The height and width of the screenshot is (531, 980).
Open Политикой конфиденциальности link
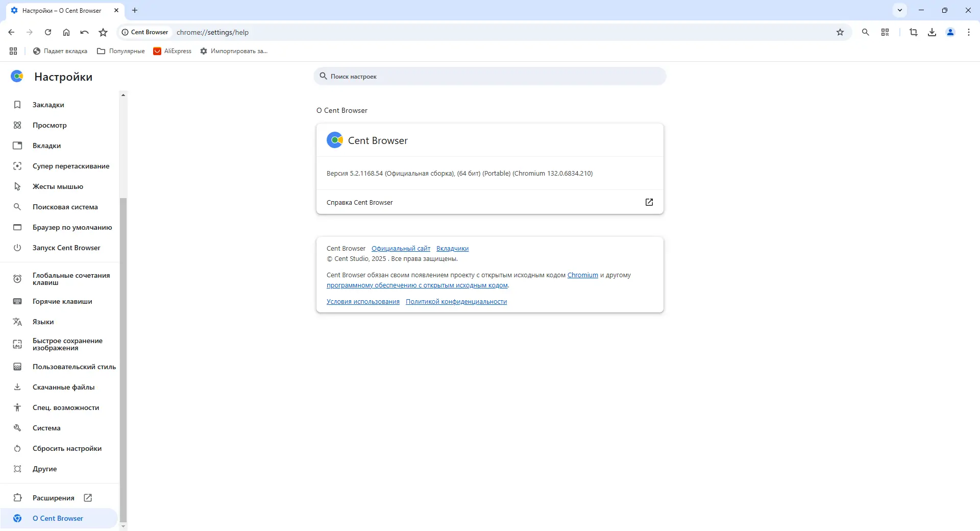(456, 302)
